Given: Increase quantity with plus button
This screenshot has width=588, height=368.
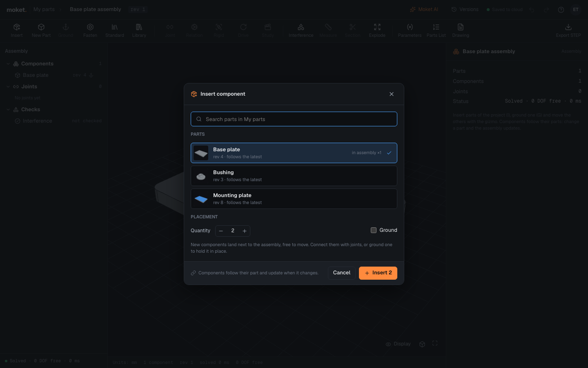Looking at the screenshot, I should pyautogui.click(x=245, y=231).
